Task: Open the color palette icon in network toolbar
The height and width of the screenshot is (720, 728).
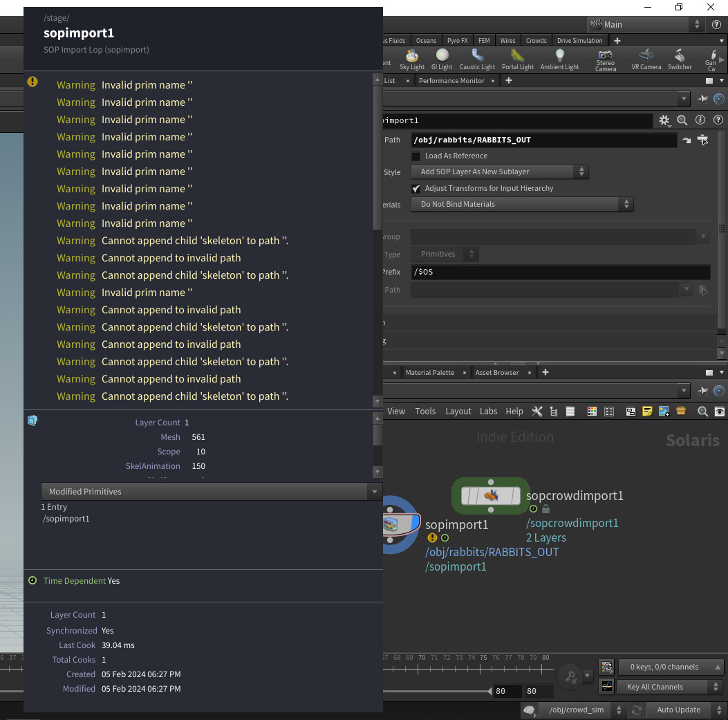Action: (592, 411)
